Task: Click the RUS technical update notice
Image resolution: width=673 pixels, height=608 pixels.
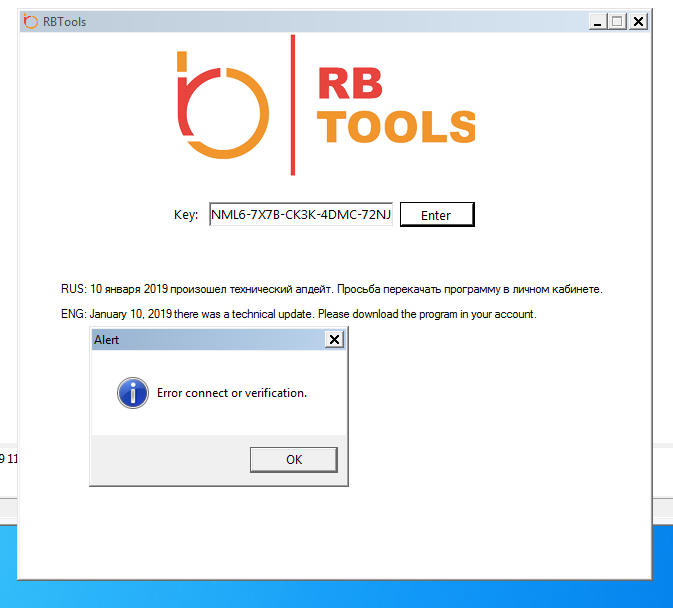Action: coord(331,289)
